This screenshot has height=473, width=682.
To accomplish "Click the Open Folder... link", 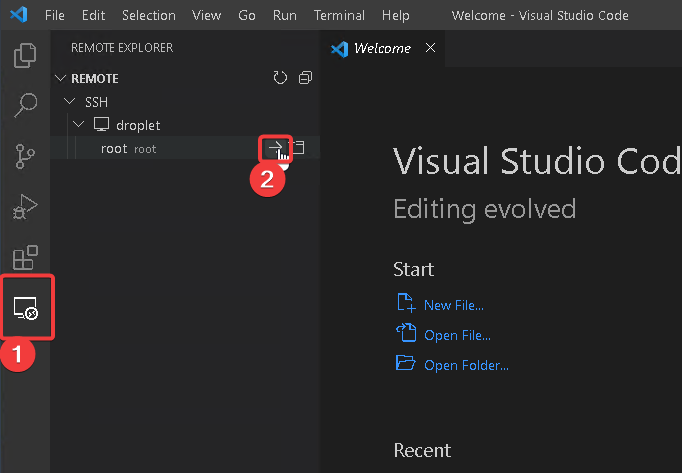I will click(x=466, y=365).
